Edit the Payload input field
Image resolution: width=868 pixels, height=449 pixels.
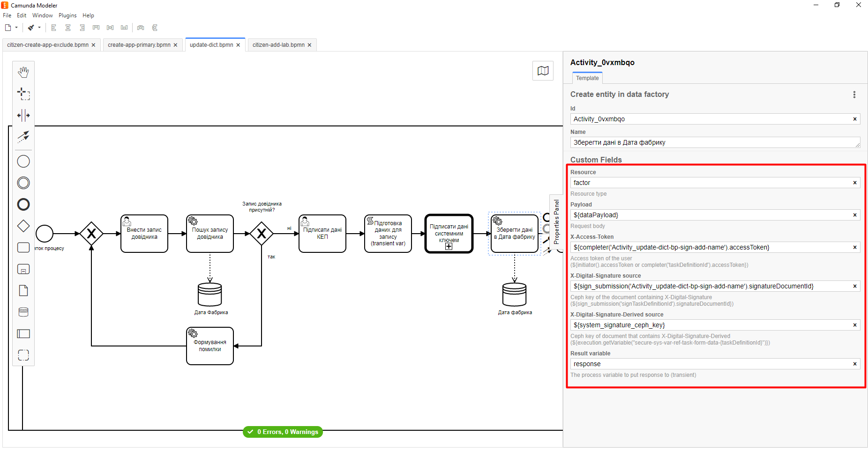click(710, 215)
